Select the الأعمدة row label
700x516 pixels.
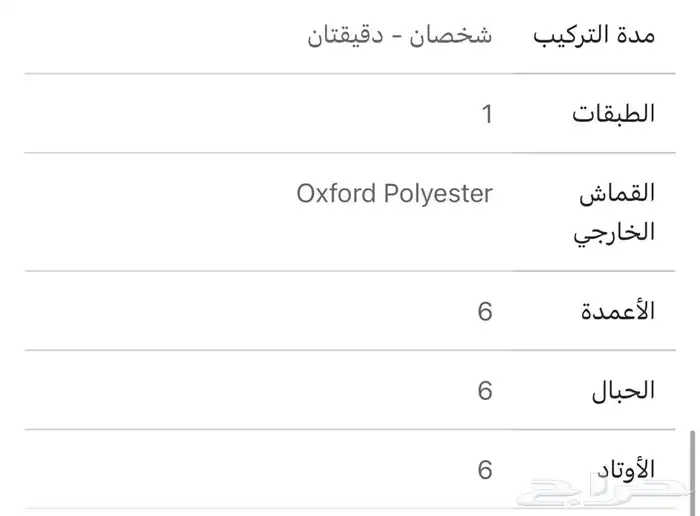click(618, 311)
